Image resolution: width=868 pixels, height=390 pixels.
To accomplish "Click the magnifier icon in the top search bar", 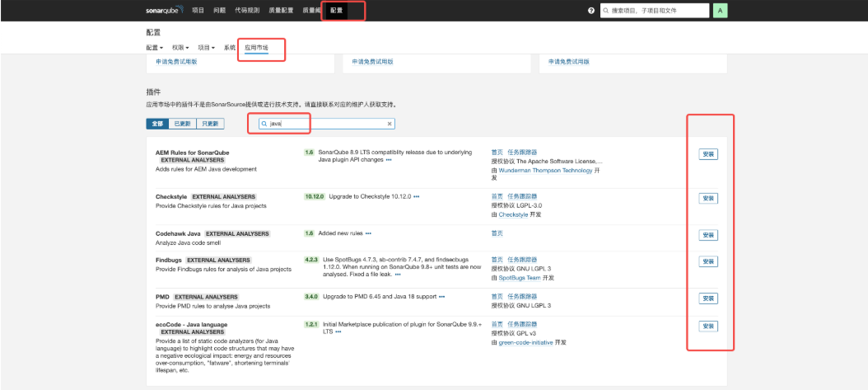I will pyautogui.click(x=607, y=11).
